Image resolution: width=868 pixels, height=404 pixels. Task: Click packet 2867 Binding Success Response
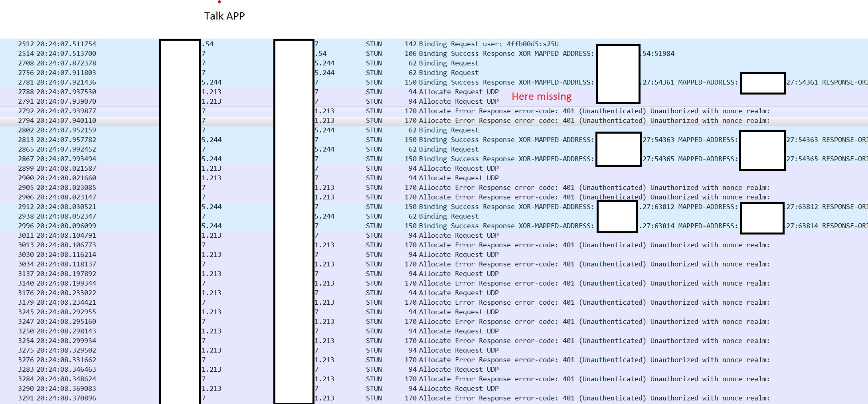coord(434,159)
